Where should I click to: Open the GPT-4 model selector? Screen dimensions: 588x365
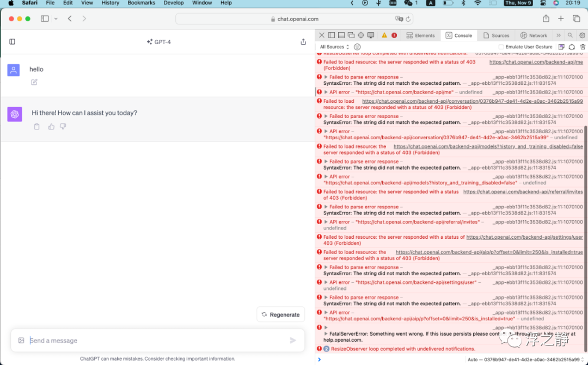pos(159,42)
